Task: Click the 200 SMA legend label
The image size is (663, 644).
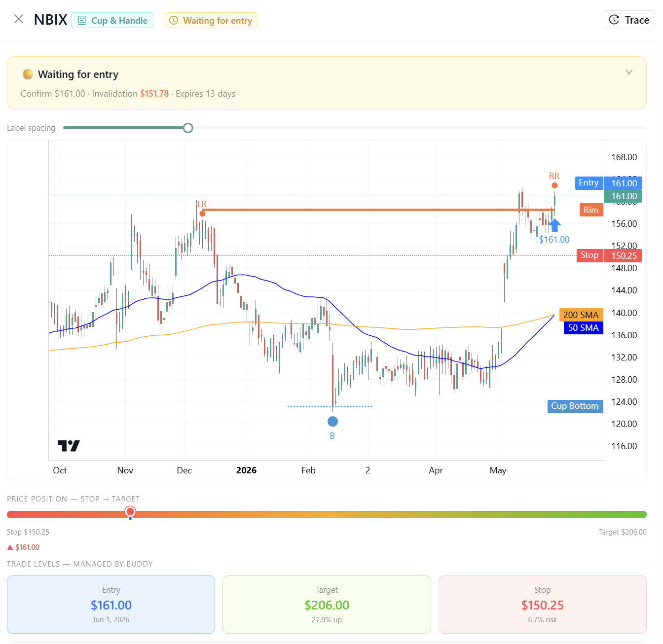Action: point(581,315)
